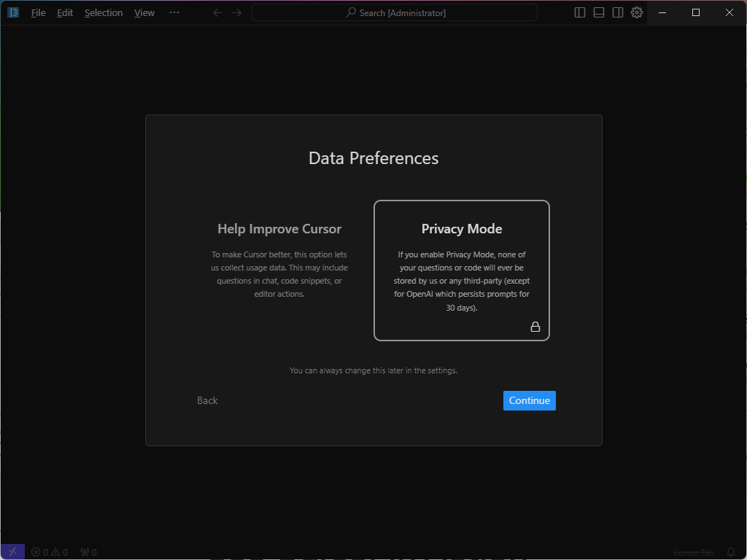Select the Help Improve Cursor option
The width and height of the screenshot is (747, 560).
[x=279, y=271]
